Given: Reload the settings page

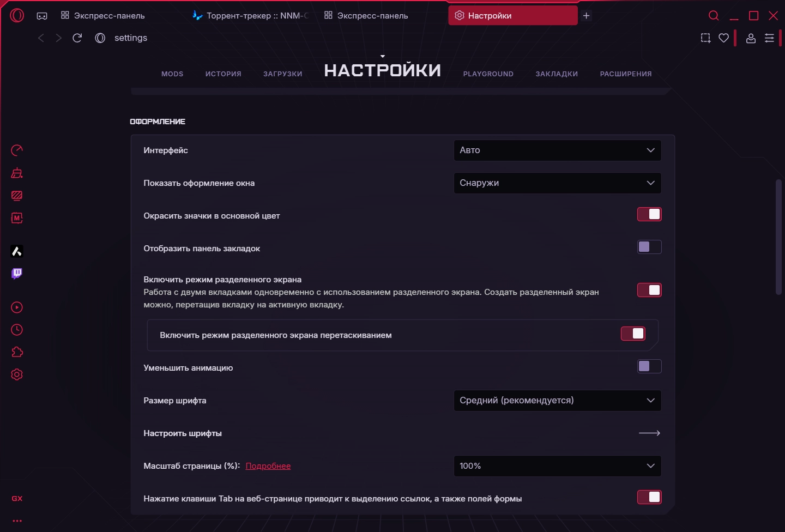Looking at the screenshot, I should click(77, 38).
